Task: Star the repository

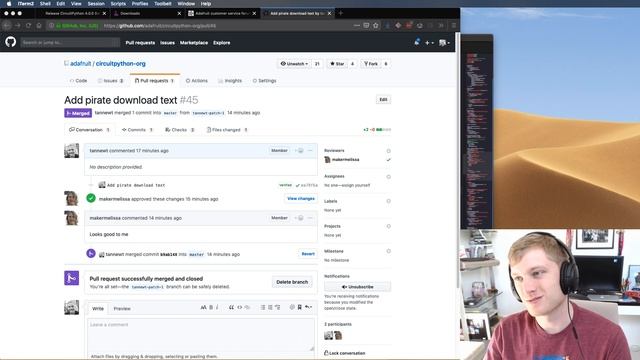Action: [337, 64]
